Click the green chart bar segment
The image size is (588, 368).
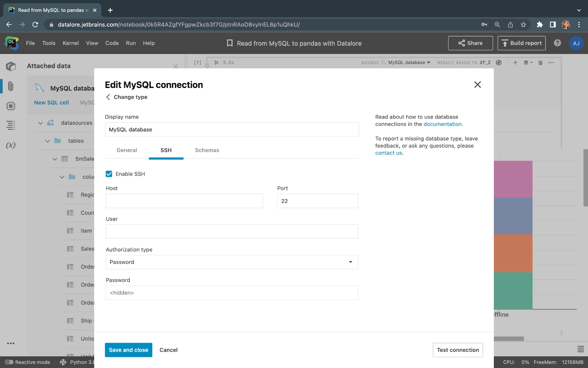coord(513,291)
